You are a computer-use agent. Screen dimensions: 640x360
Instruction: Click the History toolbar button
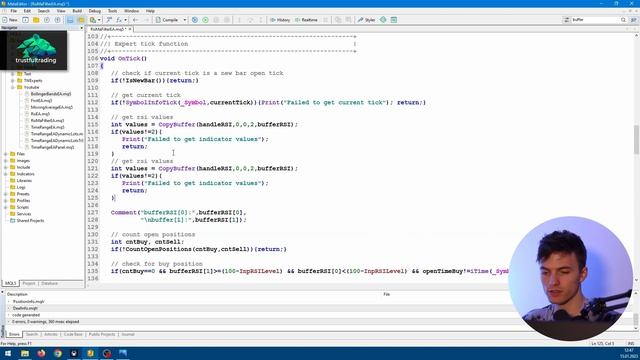(280, 20)
